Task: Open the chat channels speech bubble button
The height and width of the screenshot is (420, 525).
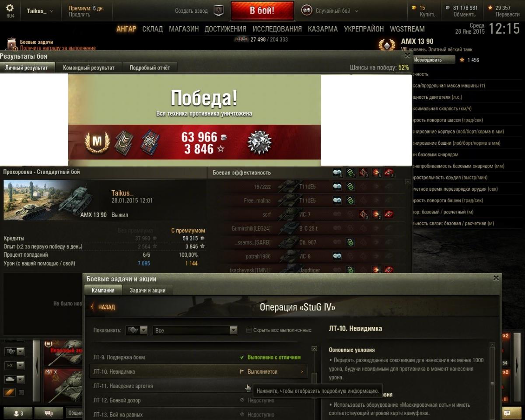Action: (49, 413)
